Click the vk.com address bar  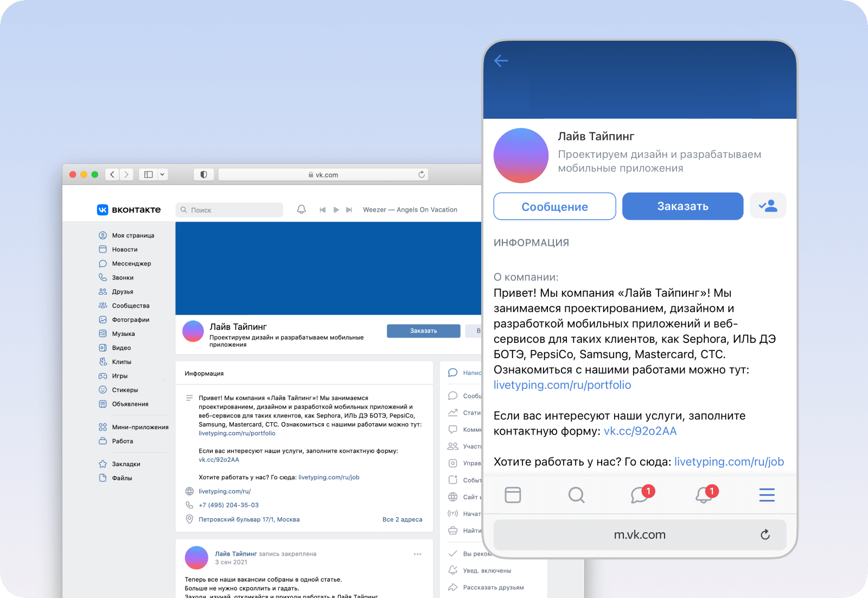[323, 175]
